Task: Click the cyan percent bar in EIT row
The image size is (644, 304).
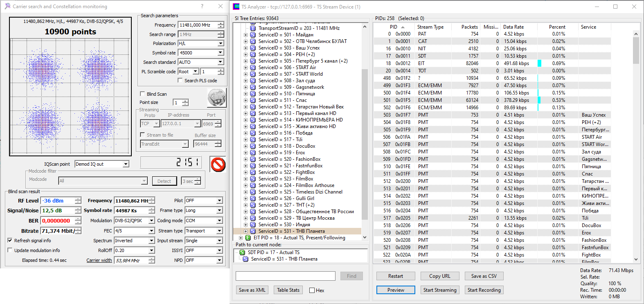Action: pyautogui.click(x=539, y=63)
